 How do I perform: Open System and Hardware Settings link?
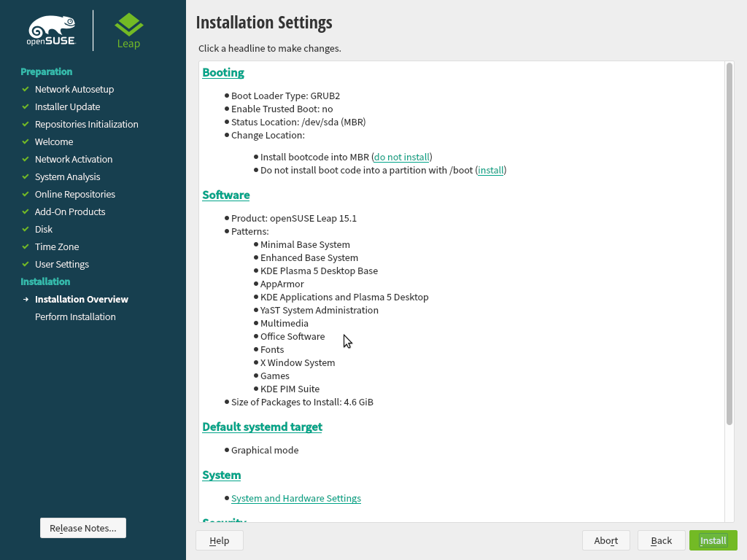pyautogui.click(x=296, y=498)
